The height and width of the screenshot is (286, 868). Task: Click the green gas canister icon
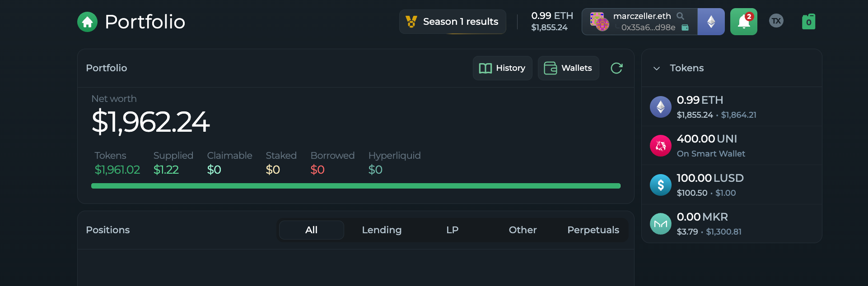[808, 22]
